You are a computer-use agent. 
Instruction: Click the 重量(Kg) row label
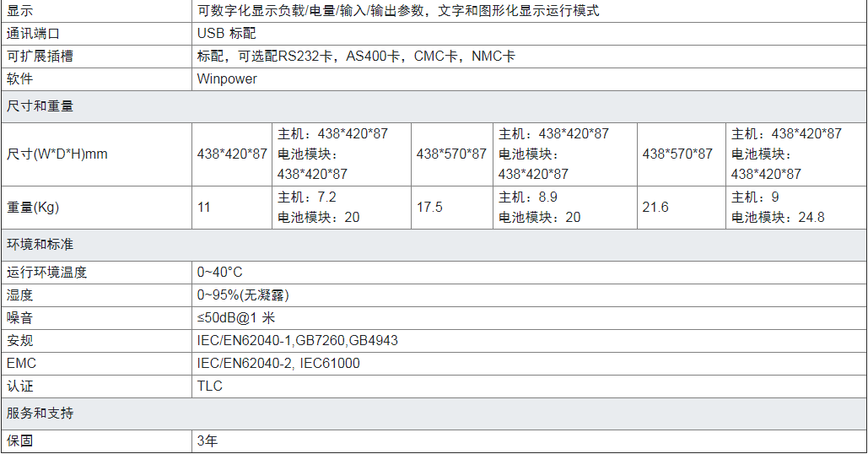[33, 207]
